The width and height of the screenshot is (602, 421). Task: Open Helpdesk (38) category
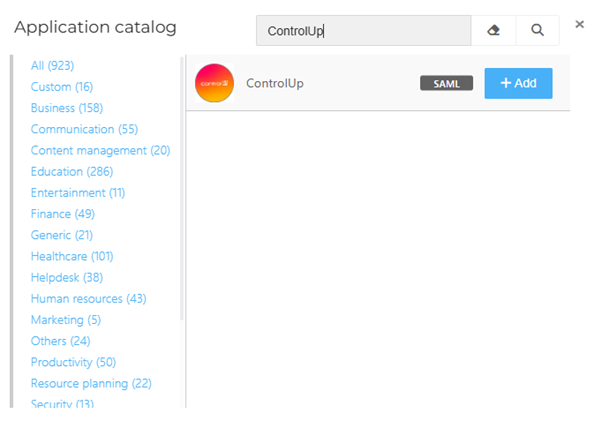66,277
